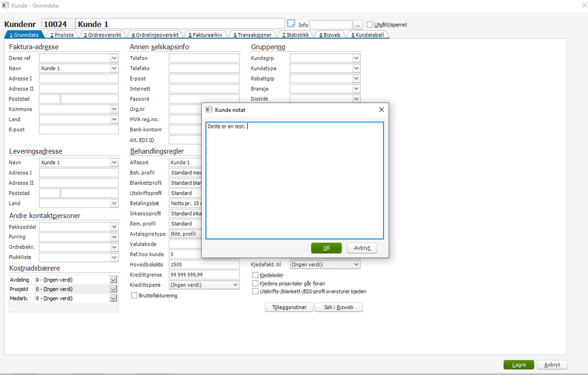Open the Bransje dropdown

pyautogui.click(x=356, y=88)
